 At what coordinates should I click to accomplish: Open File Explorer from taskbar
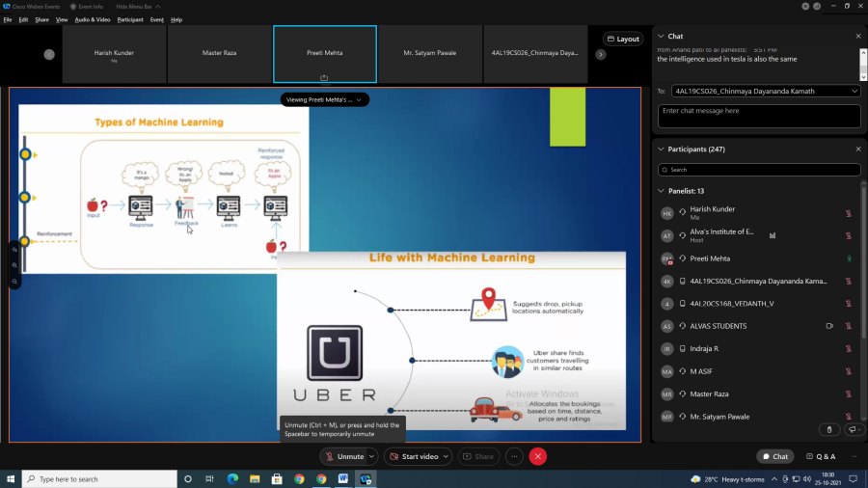point(255,478)
